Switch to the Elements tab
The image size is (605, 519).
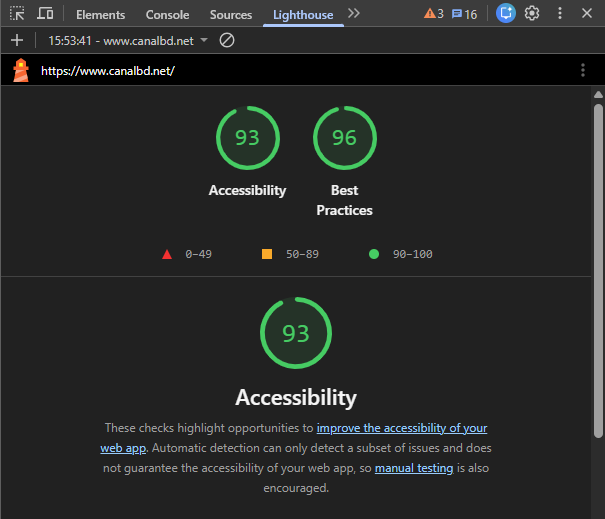pyautogui.click(x=101, y=15)
